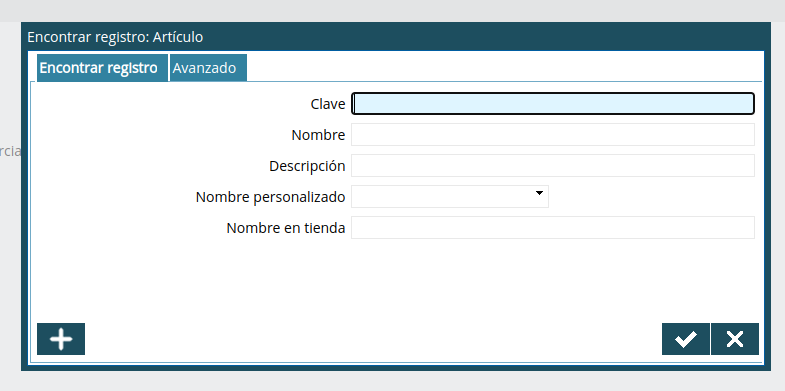The image size is (785, 391).
Task: Click the Descripción label text
Action: (x=307, y=166)
